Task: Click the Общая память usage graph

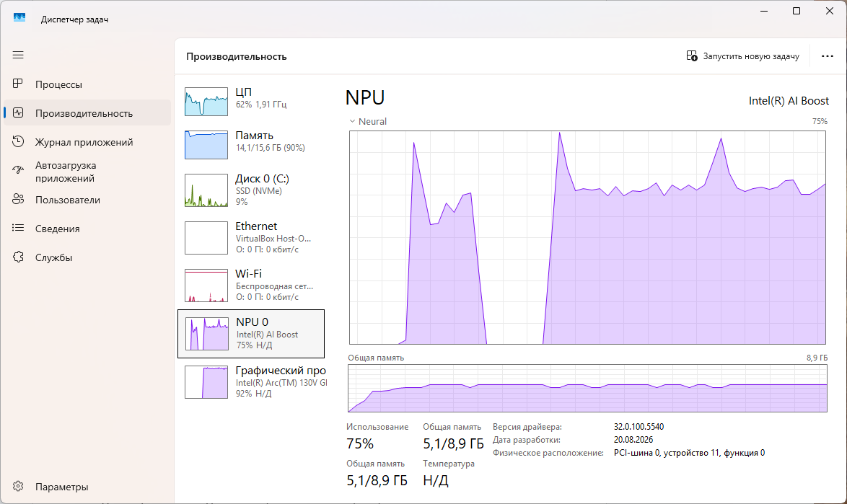Action: coord(587,388)
